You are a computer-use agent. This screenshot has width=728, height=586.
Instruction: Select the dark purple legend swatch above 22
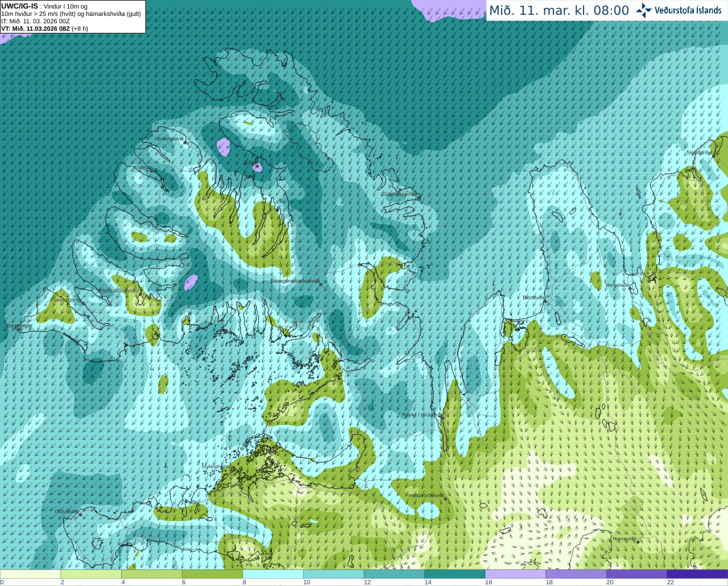(698, 573)
